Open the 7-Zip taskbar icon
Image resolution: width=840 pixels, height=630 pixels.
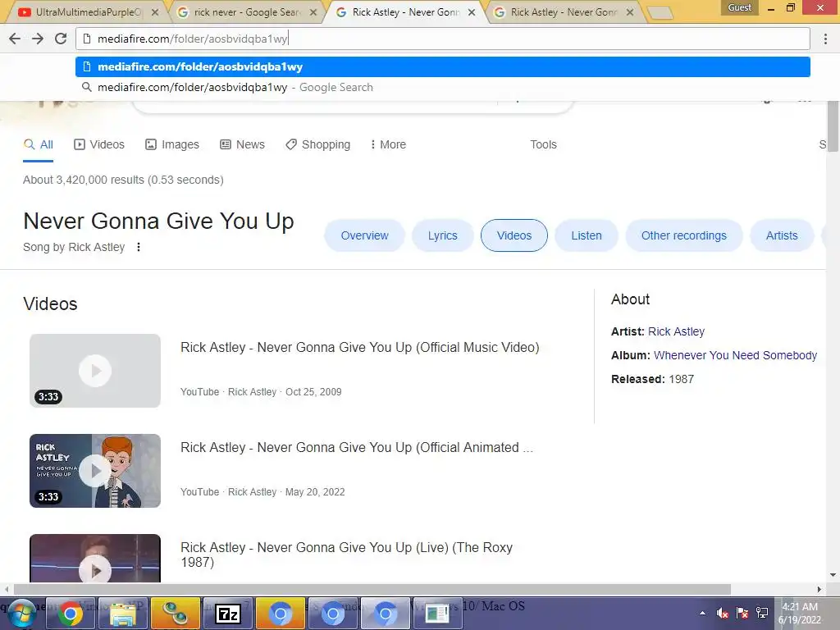pyautogui.click(x=228, y=614)
